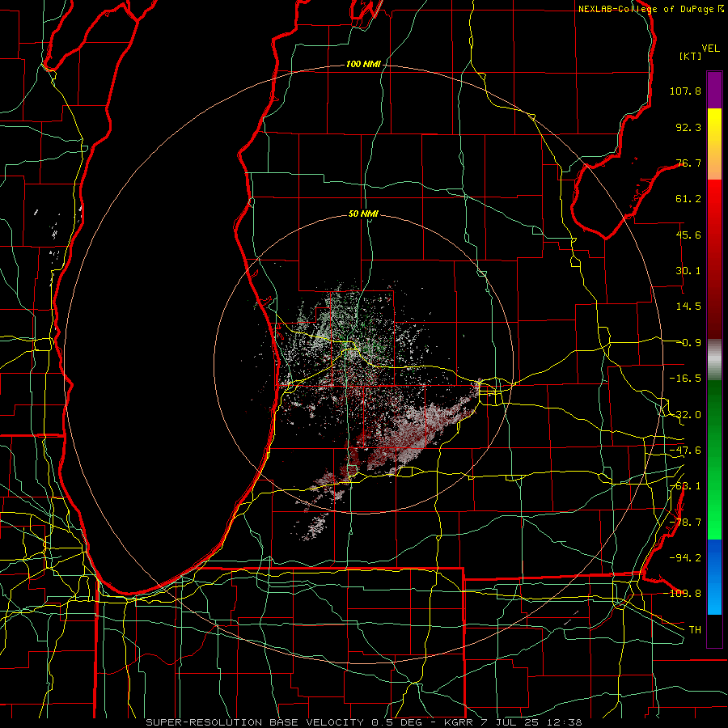Screen dimensions: 728x728
Task: Select the -47.6 velocity scale value
Action: point(685,451)
